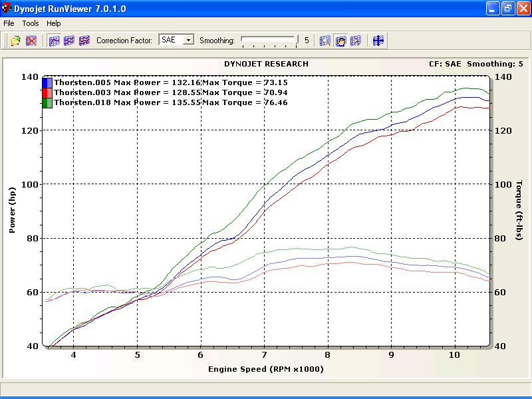Select the first of three graph layout icons

(x=54, y=41)
